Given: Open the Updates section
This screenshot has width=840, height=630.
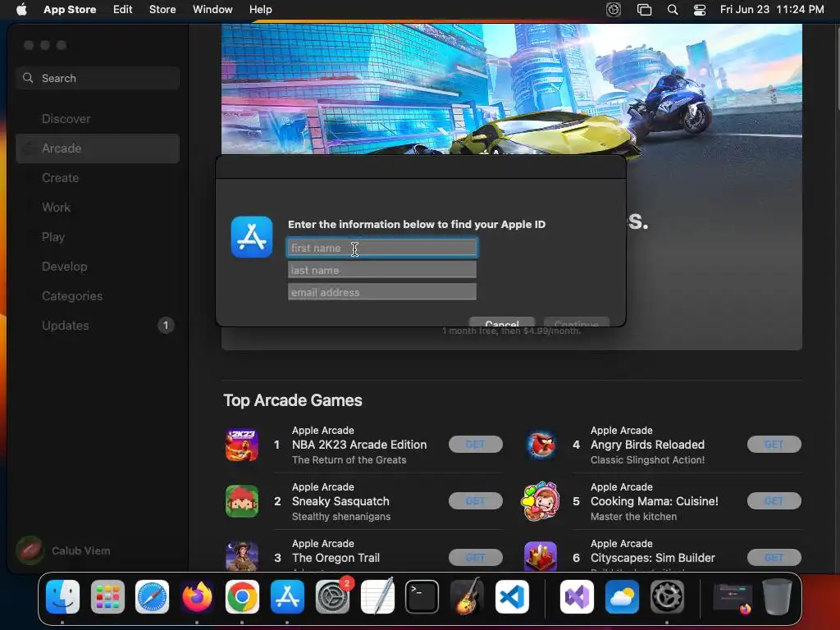Looking at the screenshot, I should pos(66,325).
